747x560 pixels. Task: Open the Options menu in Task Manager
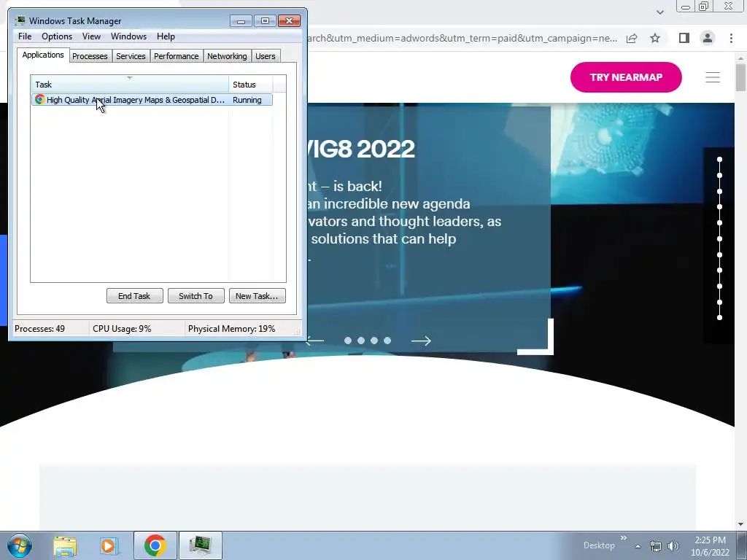click(x=57, y=36)
